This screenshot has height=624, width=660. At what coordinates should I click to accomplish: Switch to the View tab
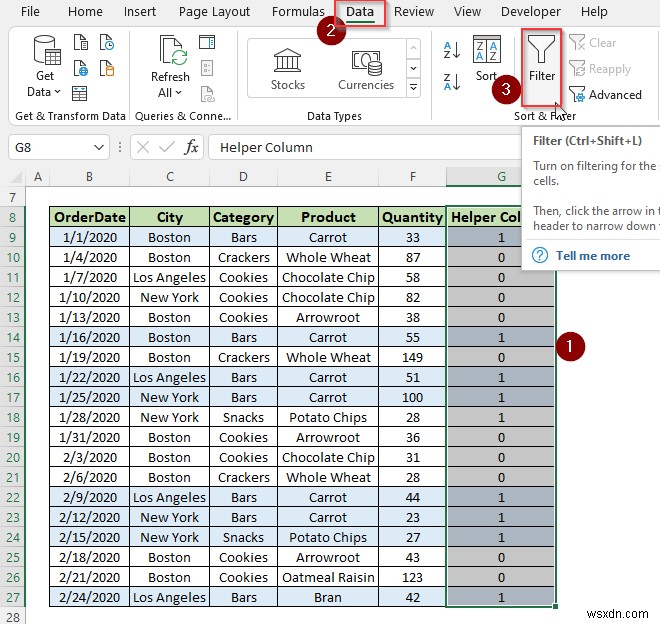(x=467, y=11)
